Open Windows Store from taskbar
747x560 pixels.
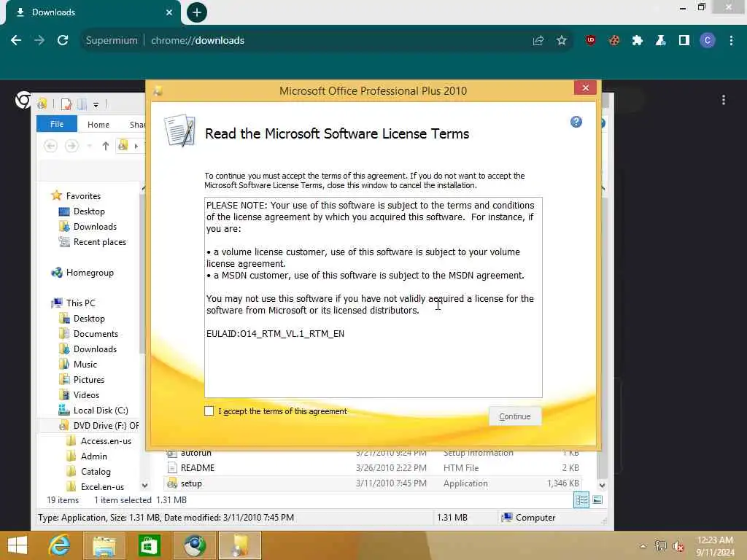[x=149, y=545]
